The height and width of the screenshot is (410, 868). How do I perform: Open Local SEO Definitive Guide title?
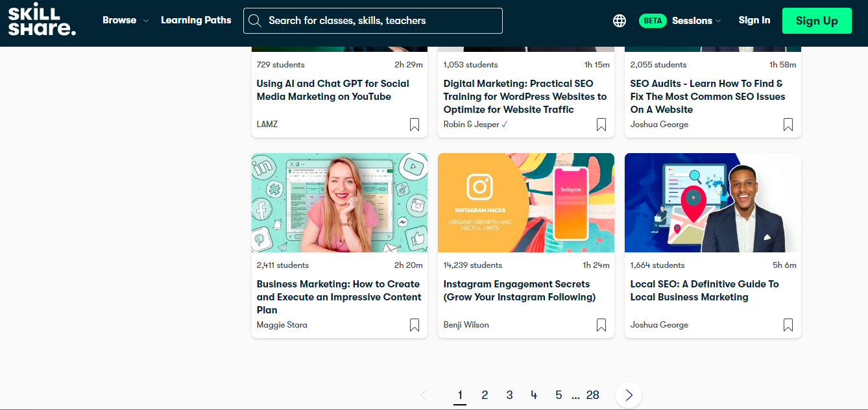[x=705, y=291]
